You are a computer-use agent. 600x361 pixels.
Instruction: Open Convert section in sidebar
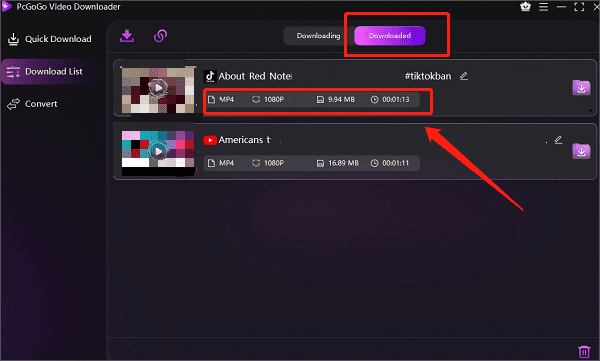33,104
